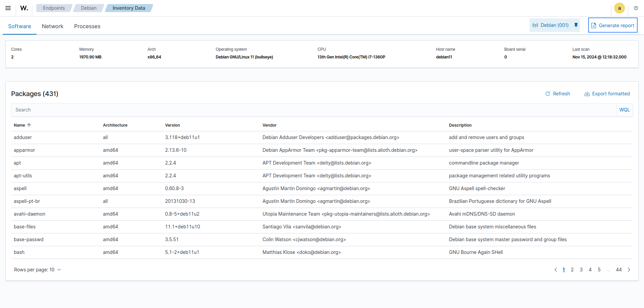Click 'GNU Bourne Again SHell' description

click(x=476, y=252)
